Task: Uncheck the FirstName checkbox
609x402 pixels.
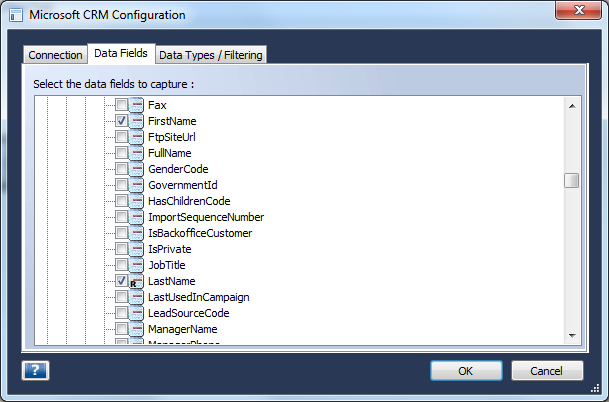Action: point(122,121)
